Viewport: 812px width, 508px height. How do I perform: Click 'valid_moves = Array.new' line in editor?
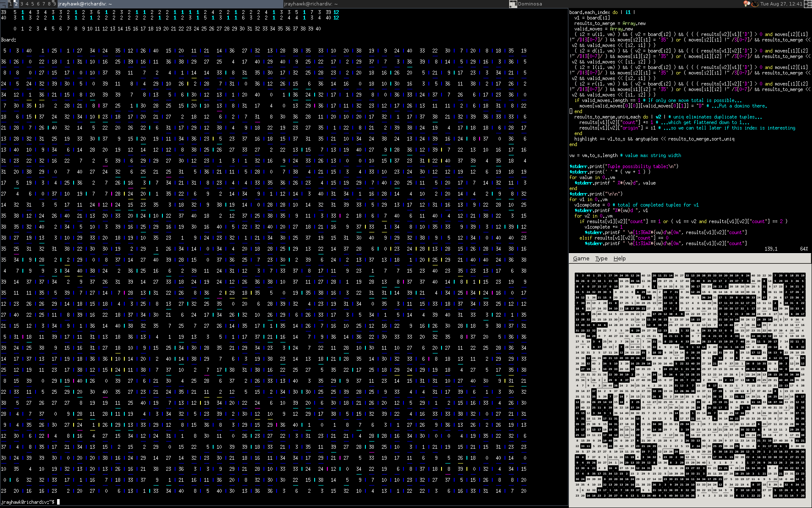(x=604, y=29)
